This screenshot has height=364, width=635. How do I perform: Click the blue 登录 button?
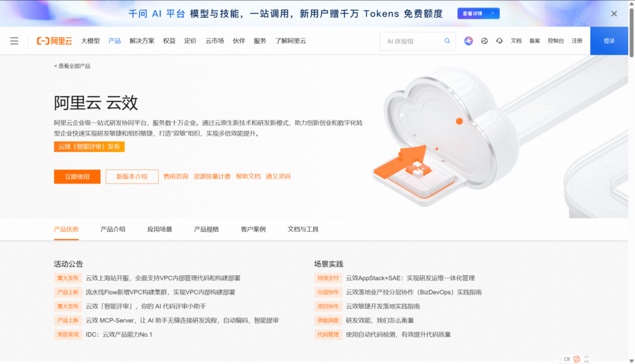(609, 41)
